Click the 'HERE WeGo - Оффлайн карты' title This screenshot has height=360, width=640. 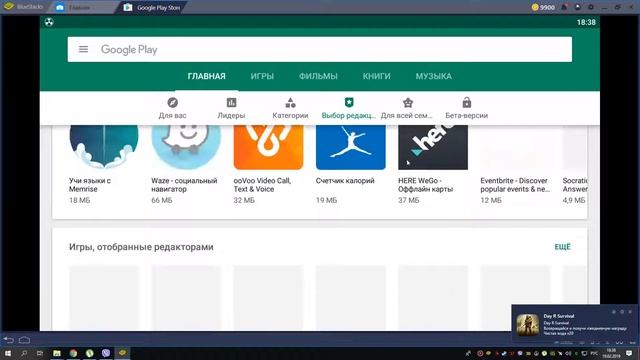pyautogui.click(x=426, y=185)
